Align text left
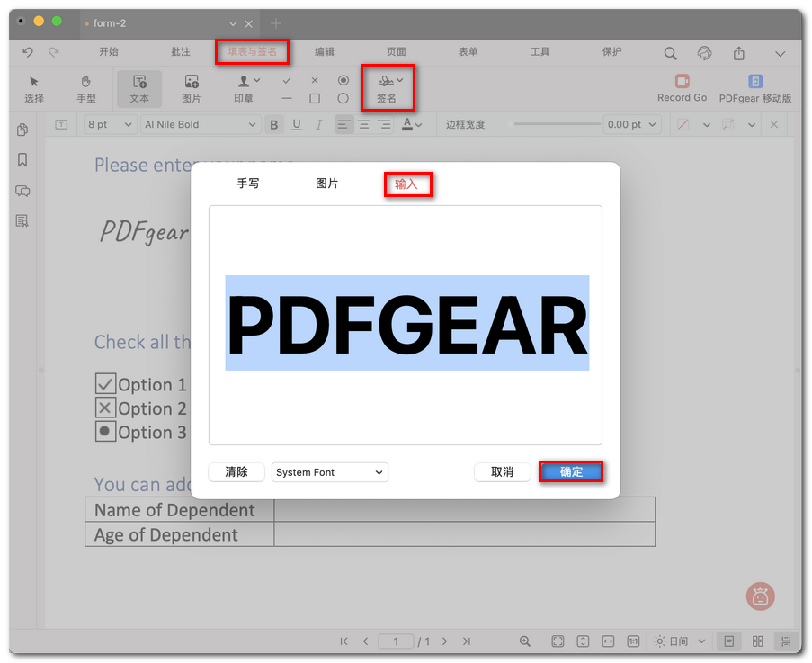This screenshot has height=663, width=812. (344, 124)
